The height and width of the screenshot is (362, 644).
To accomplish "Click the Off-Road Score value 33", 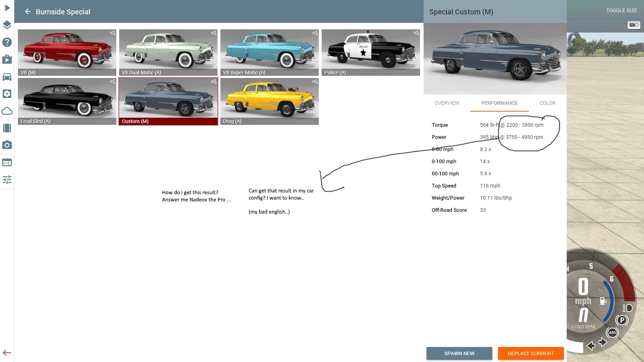I will tap(483, 210).
